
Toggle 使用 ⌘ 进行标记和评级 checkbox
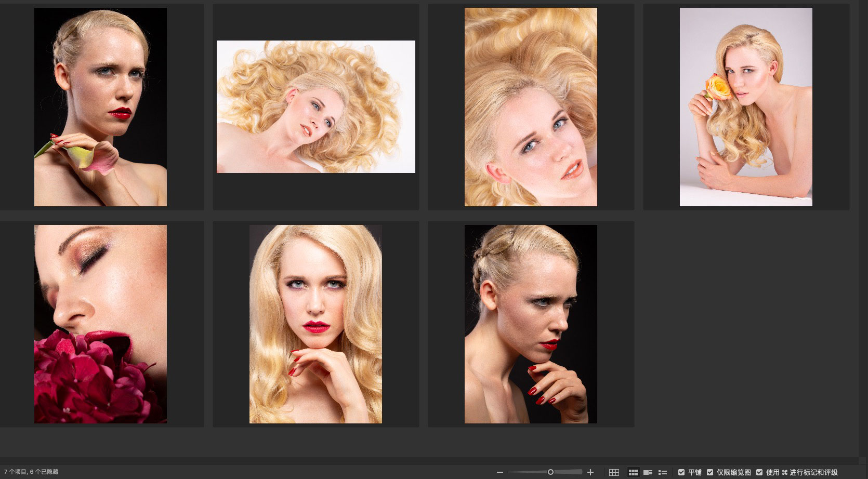click(x=759, y=472)
